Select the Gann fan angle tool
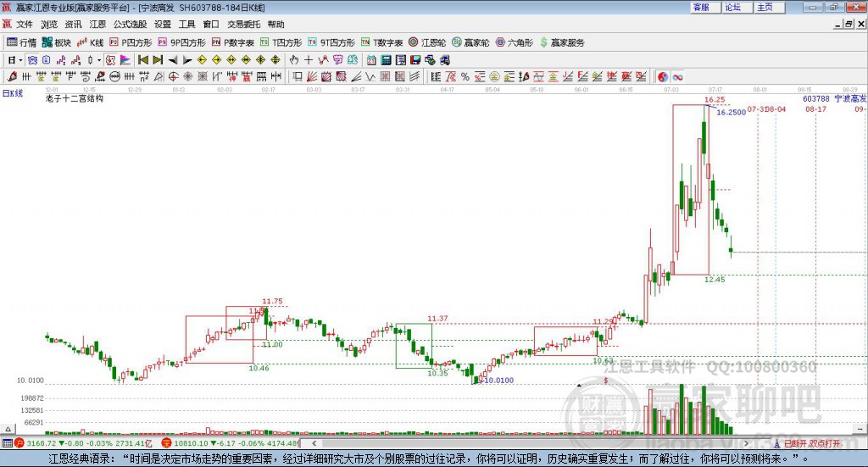The height and width of the screenshot is (467, 868). pyautogui.click(x=312, y=77)
